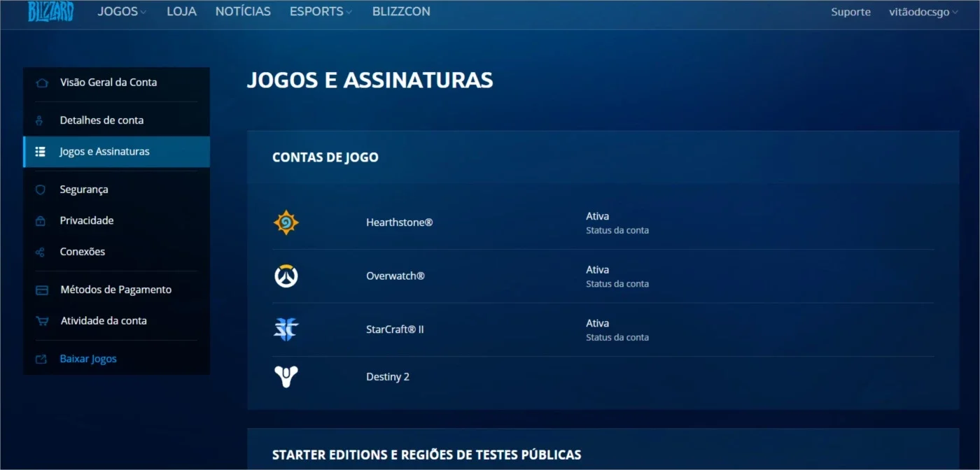Open the Suporte link
980x470 pixels.
(850, 12)
